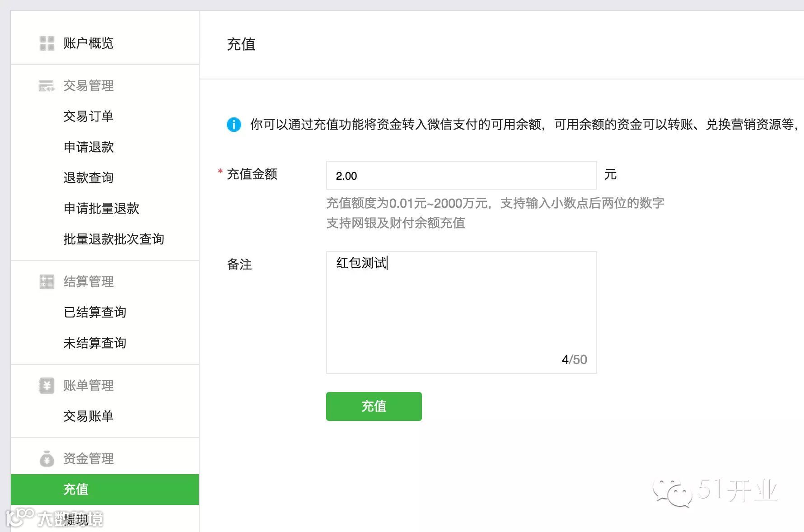Open 提现 sidebar item

click(76, 520)
